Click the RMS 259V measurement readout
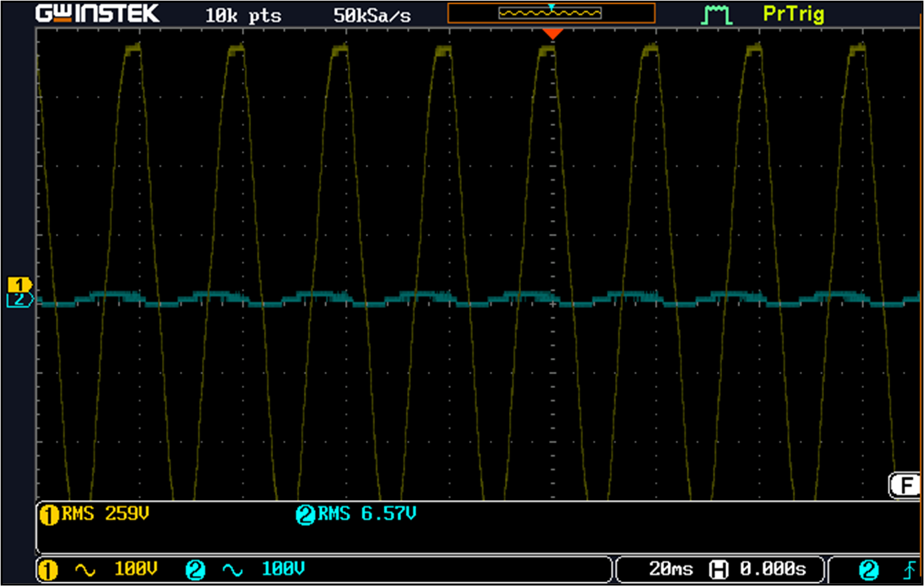This screenshot has height=586, width=924. (103, 514)
